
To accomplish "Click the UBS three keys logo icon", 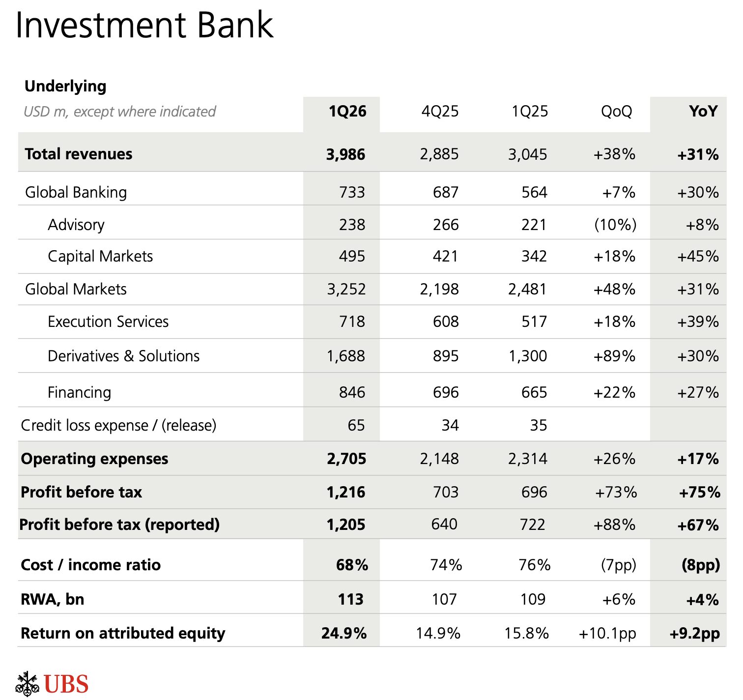I will pos(27,683).
